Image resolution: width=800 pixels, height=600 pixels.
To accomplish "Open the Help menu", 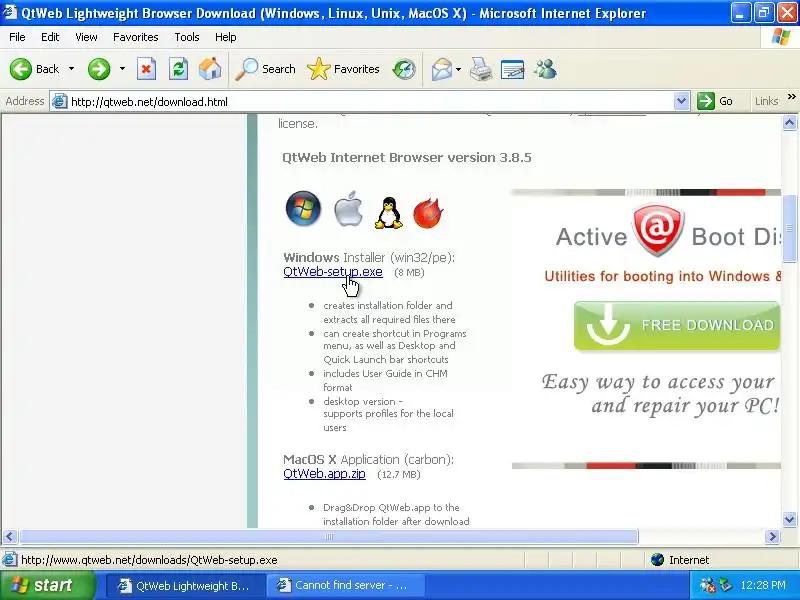I will [x=226, y=37].
